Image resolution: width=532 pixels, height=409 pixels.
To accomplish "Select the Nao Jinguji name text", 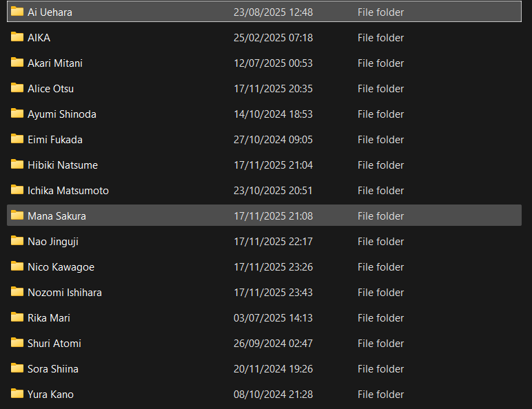I will tap(53, 242).
